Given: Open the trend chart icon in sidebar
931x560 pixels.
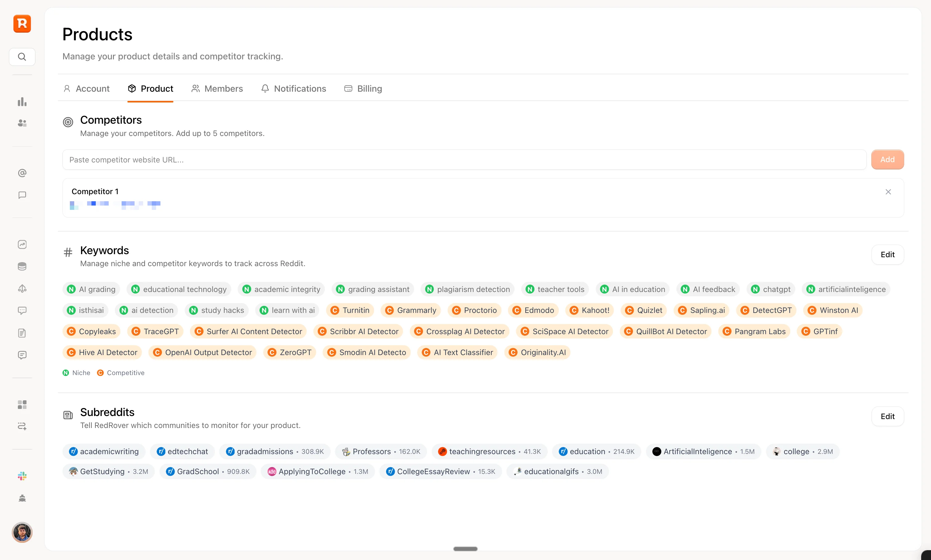Looking at the screenshot, I should click(x=22, y=244).
